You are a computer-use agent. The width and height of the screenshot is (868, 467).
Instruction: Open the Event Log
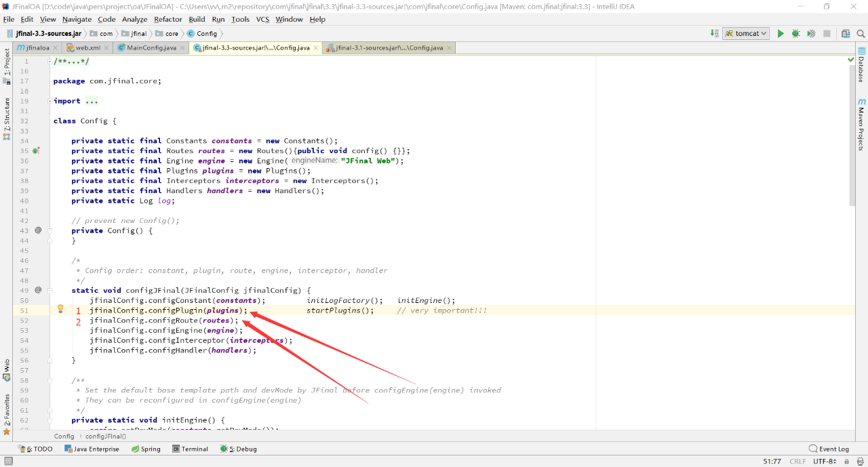[829, 449]
